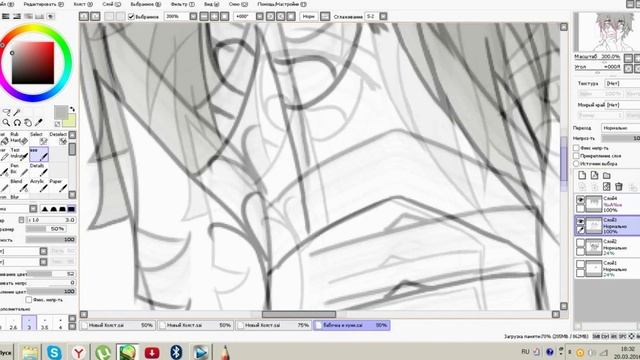Show Слой2 layer via visibility box
The height and width of the screenshot is (360, 640).
coord(580,243)
